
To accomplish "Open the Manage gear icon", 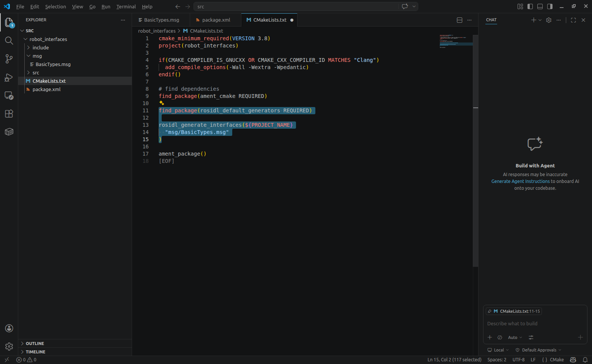I will click(9, 347).
